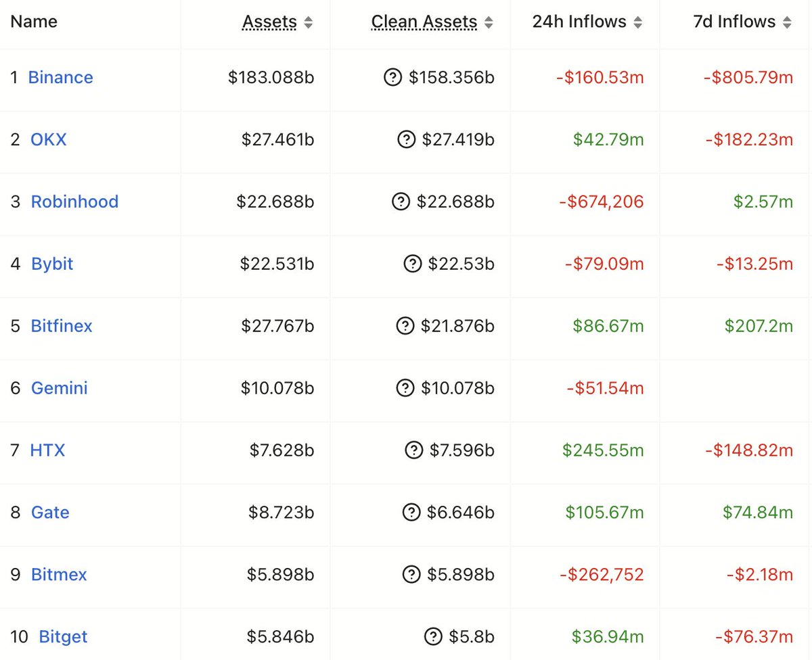Sort table by Assets arrow icon
The height and width of the screenshot is (660, 812).
[x=309, y=22]
